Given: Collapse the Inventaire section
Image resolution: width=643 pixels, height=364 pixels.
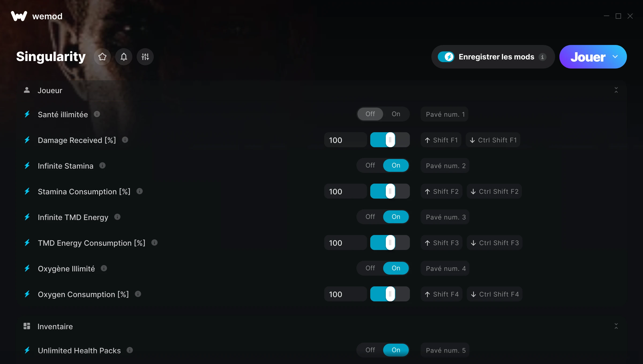Looking at the screenshot, I should tap(616, 326).
